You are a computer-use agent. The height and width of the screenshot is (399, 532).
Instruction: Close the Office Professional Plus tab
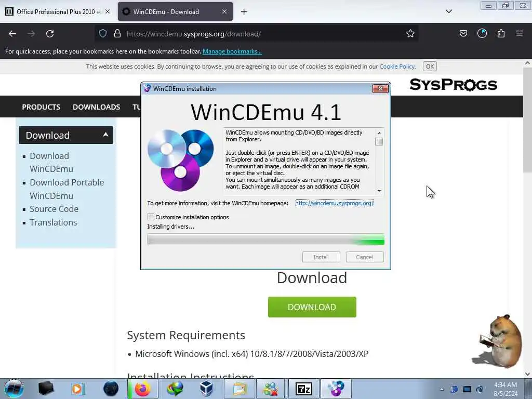[107, 11]
